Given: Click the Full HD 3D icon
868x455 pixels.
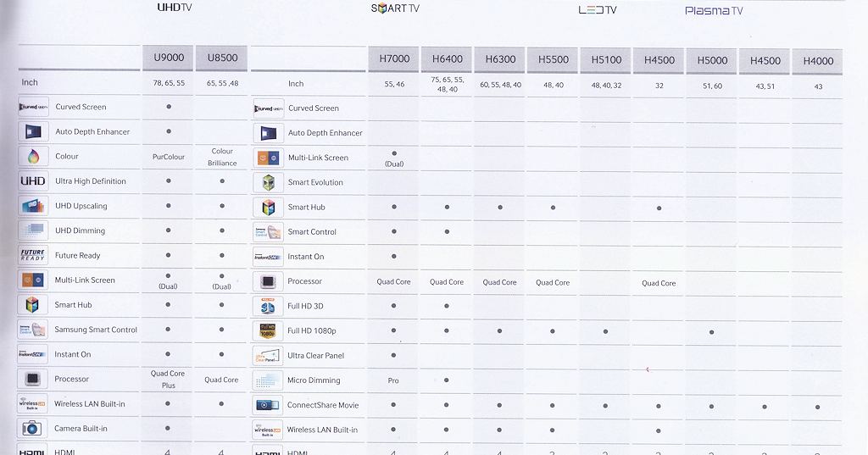Looking at the screenshot, I should tap(269, 306).
